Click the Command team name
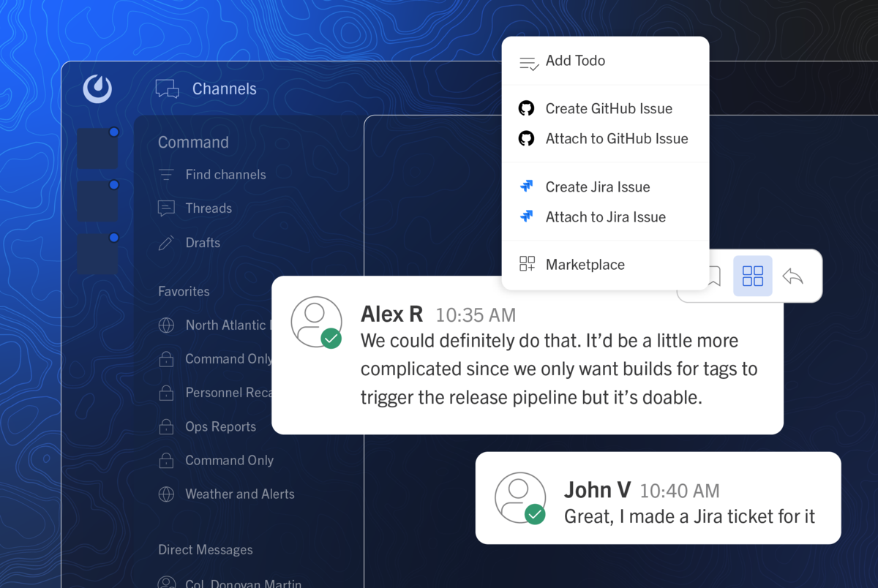Viewport: 878px width, 588px height. (193, 143)
